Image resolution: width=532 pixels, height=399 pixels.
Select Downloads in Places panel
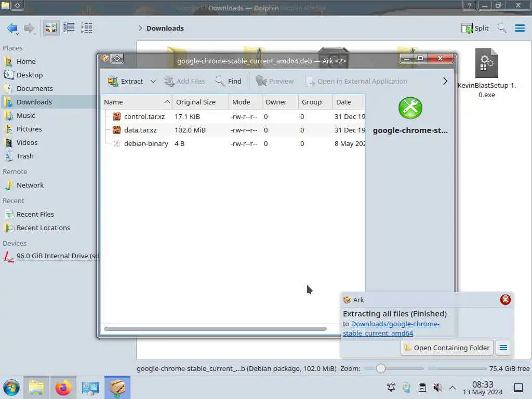[34, 102]
